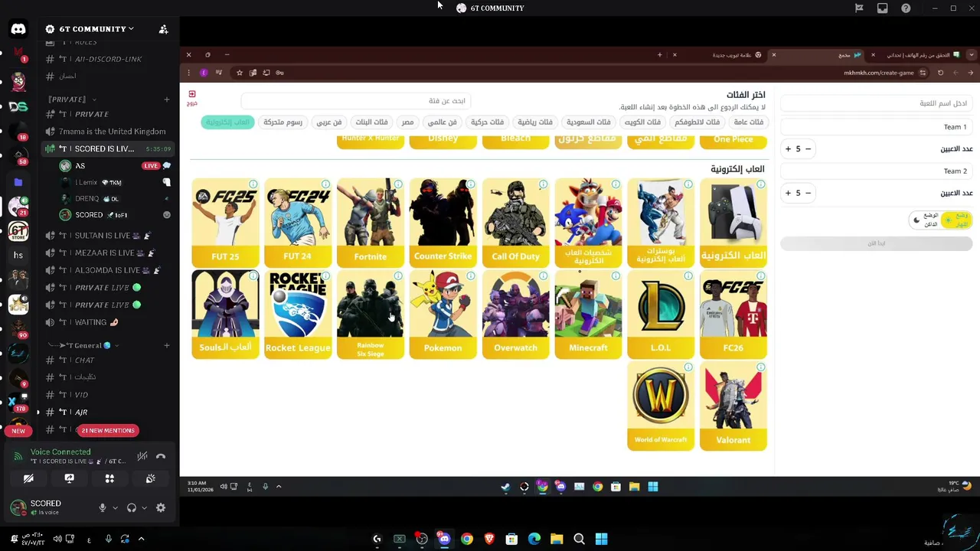Toggle Discord noise suppression icon
Screen dimensions: 980x551
142,457
